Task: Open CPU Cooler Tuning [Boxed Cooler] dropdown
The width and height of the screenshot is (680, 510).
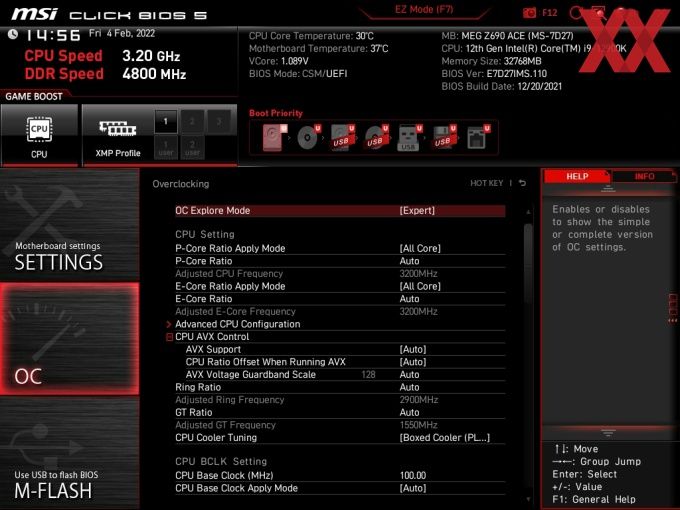Action: pyautogui.click(x=445, y=438)
